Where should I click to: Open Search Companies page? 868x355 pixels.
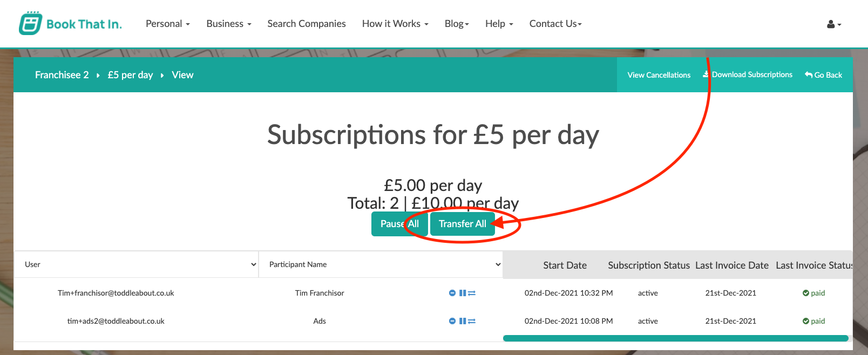point(307,24)
